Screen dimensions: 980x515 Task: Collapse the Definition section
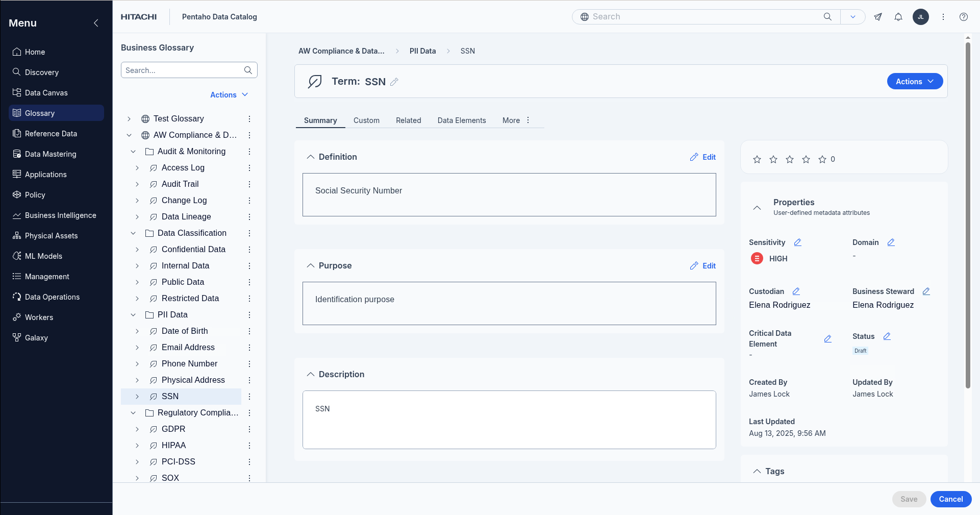point(310,157)
